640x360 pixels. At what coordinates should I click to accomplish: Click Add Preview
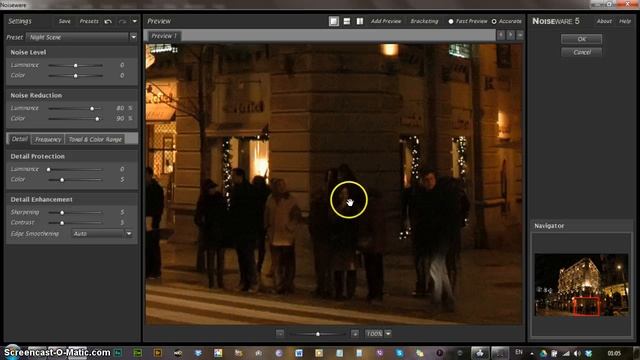(x=386, y=21)
